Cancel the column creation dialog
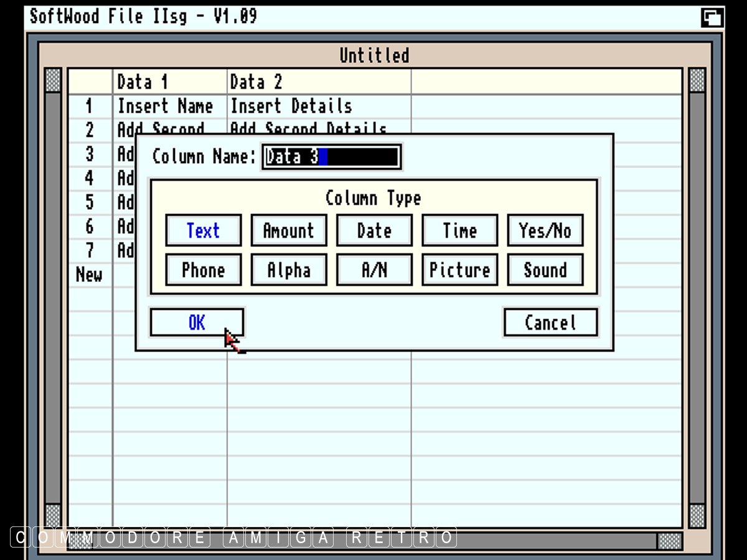Screen dimensions: 747x560 (x=550, y=322)
